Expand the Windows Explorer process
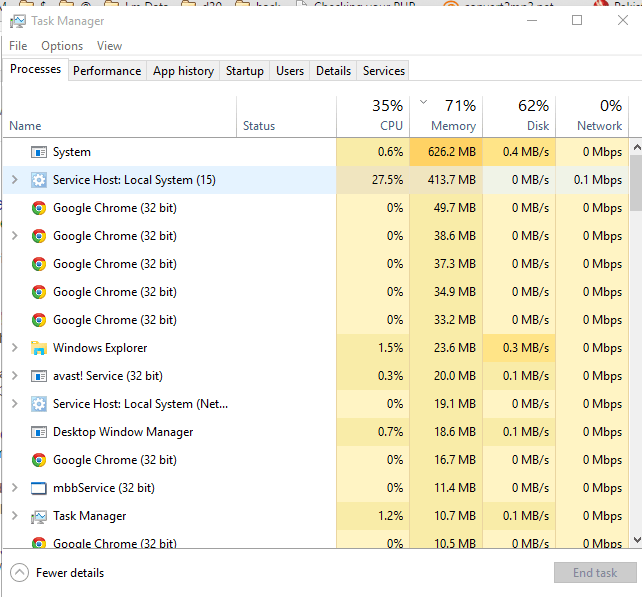 tap(15, 348)
